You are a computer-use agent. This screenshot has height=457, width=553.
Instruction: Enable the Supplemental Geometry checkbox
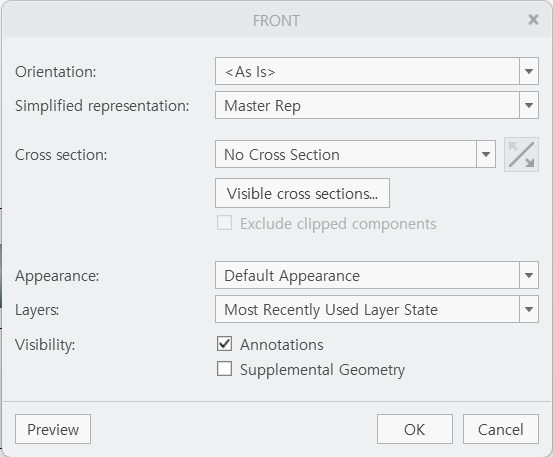[x=224, y=369]
